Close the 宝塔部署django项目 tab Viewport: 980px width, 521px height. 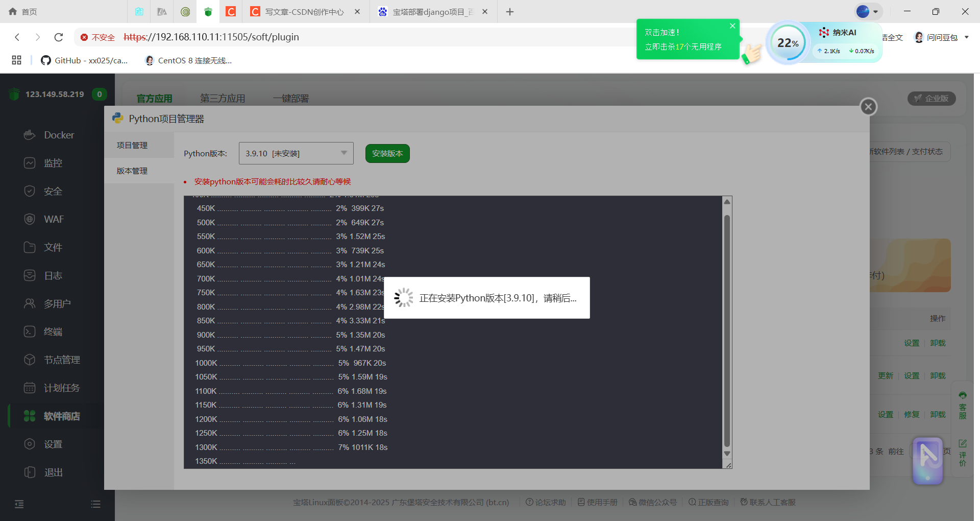pyautogui.click(x=485, y=11)
